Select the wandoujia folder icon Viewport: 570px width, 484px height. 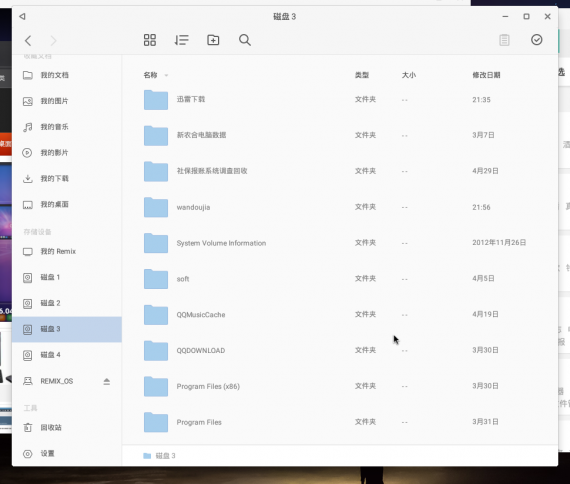[156, 207]
